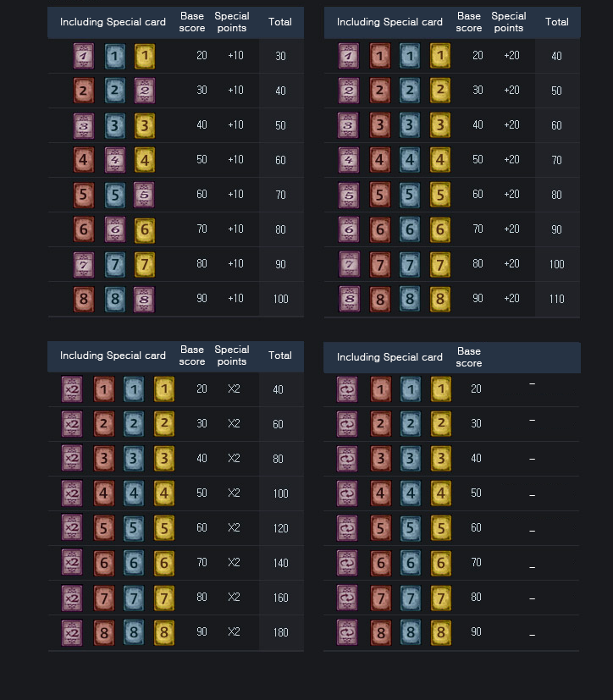Click the blue 7 card in the +10 table

(115, 264)
